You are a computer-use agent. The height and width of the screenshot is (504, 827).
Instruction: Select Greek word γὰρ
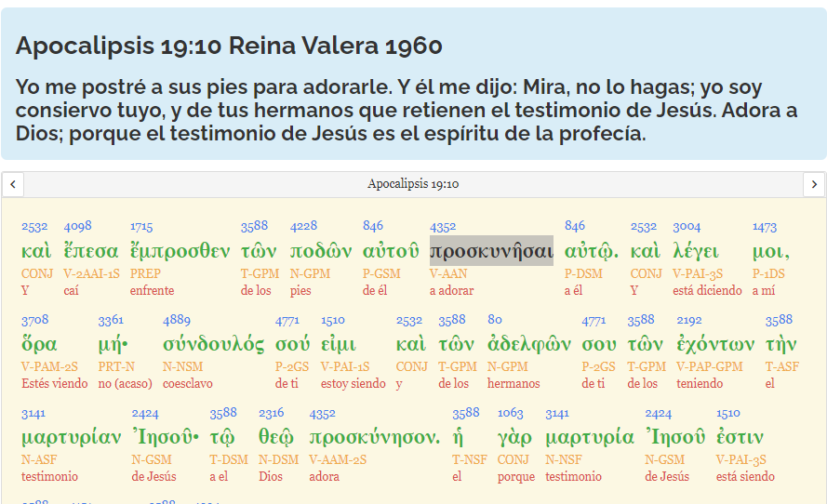coord(514,437)
